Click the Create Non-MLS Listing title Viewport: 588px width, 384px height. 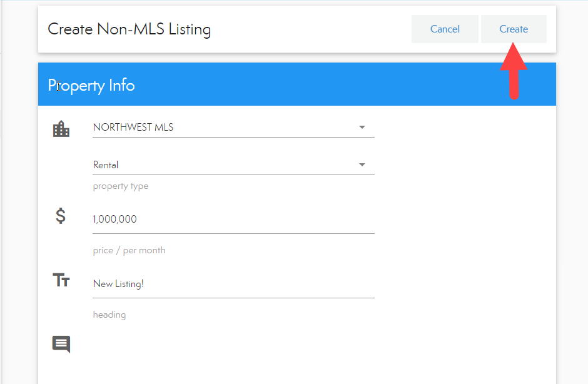pyautogui.click(x=129, y=29)
